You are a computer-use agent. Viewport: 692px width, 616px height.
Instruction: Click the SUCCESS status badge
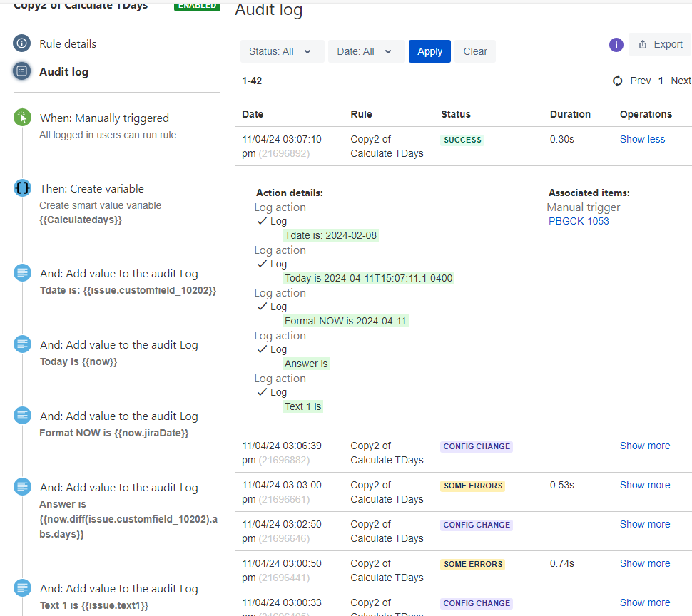tap(462, 140)
